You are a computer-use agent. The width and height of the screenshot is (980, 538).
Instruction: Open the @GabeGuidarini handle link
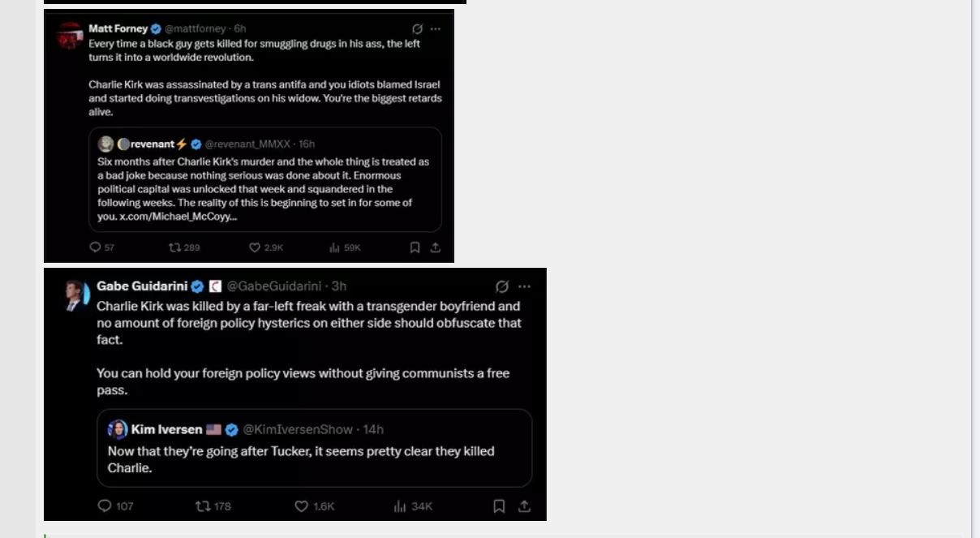273,286
